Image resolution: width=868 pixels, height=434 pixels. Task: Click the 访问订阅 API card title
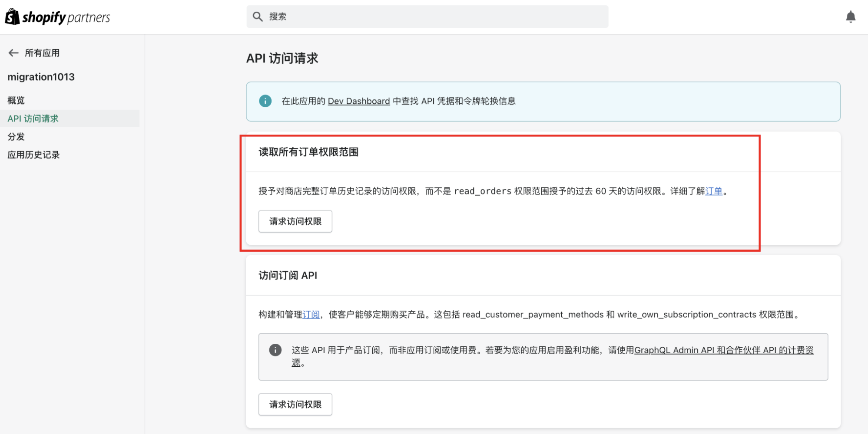pyautogui.click(x=288, y=276)
